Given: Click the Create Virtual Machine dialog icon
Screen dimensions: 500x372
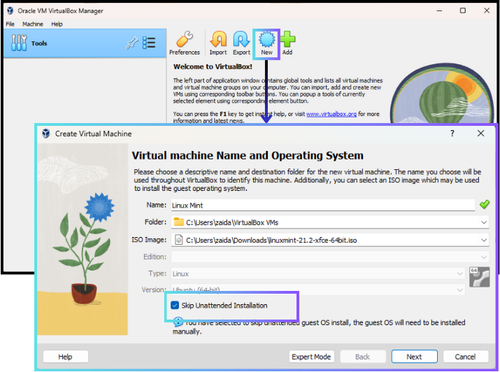Looking at the screenshot, I should [46, 134].
